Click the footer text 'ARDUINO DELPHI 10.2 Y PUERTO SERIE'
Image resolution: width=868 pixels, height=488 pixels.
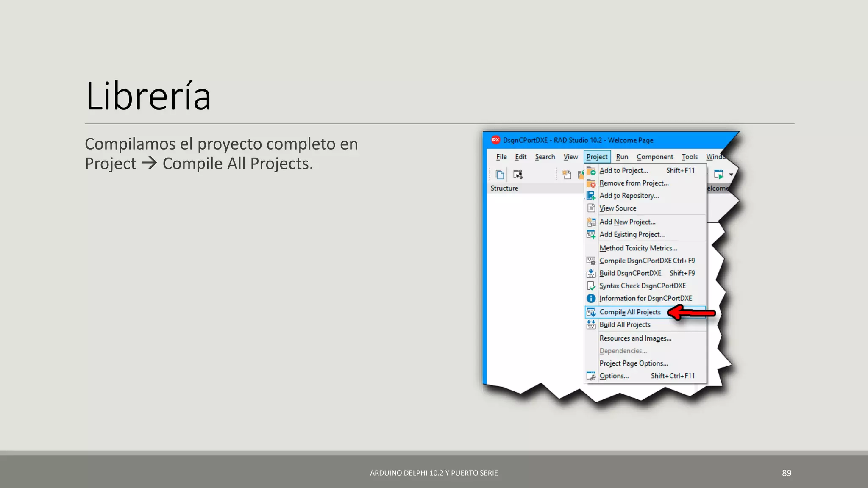434,473
